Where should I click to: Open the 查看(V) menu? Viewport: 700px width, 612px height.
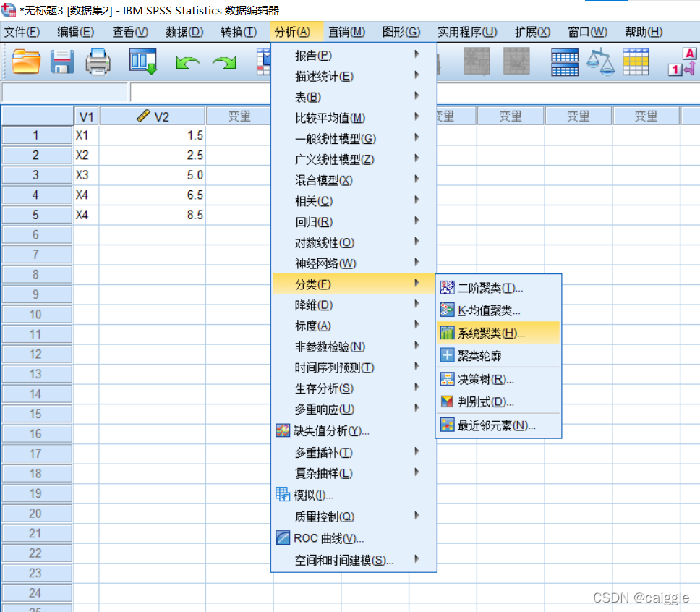(130, 32)
